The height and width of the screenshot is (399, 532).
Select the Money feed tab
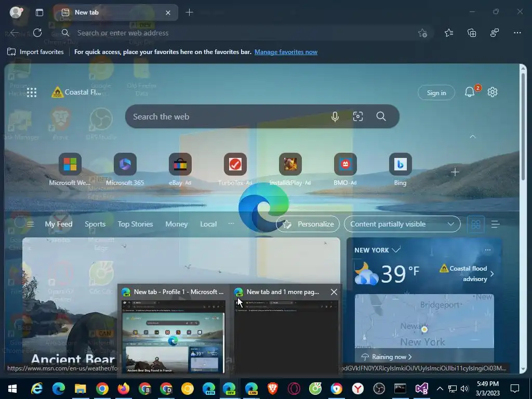tap(177, 224)
